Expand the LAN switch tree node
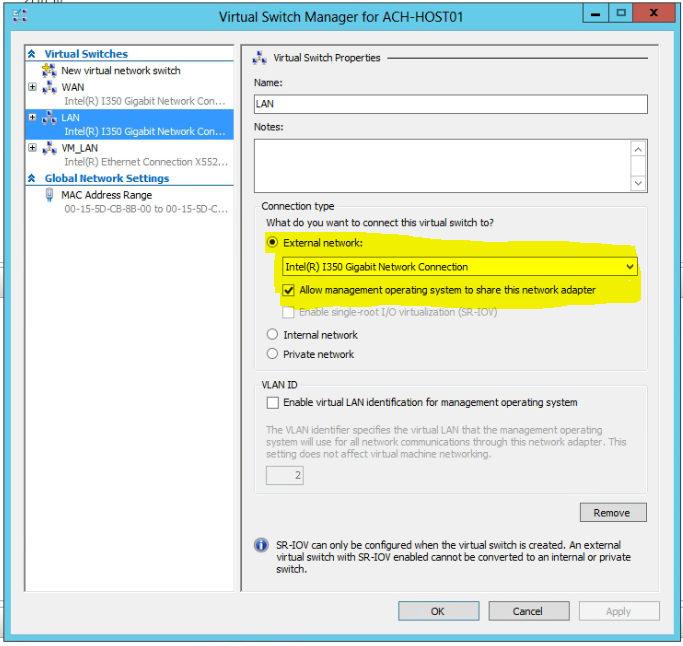This screenshot has height=646, width=683. click(32, 117)
